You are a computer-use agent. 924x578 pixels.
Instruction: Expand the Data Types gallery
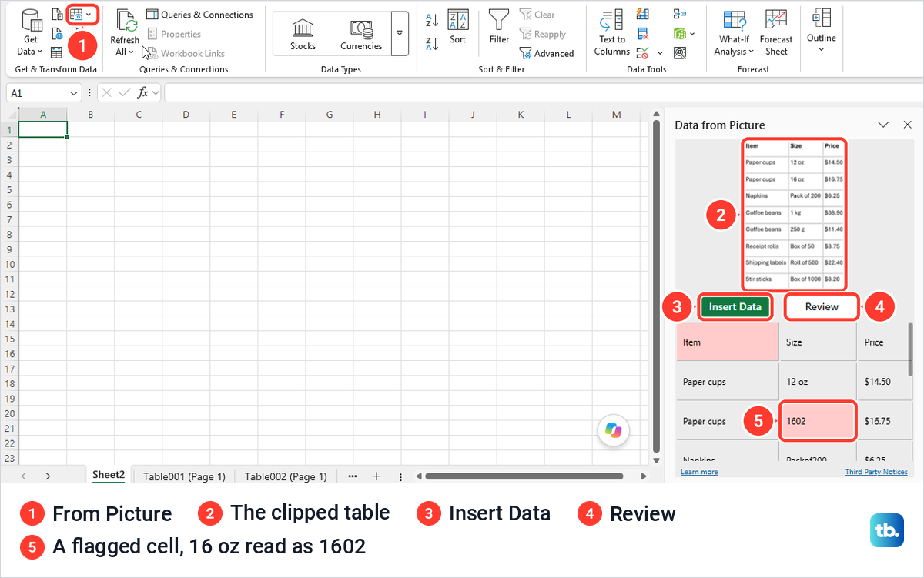click(x=399, y=33)
